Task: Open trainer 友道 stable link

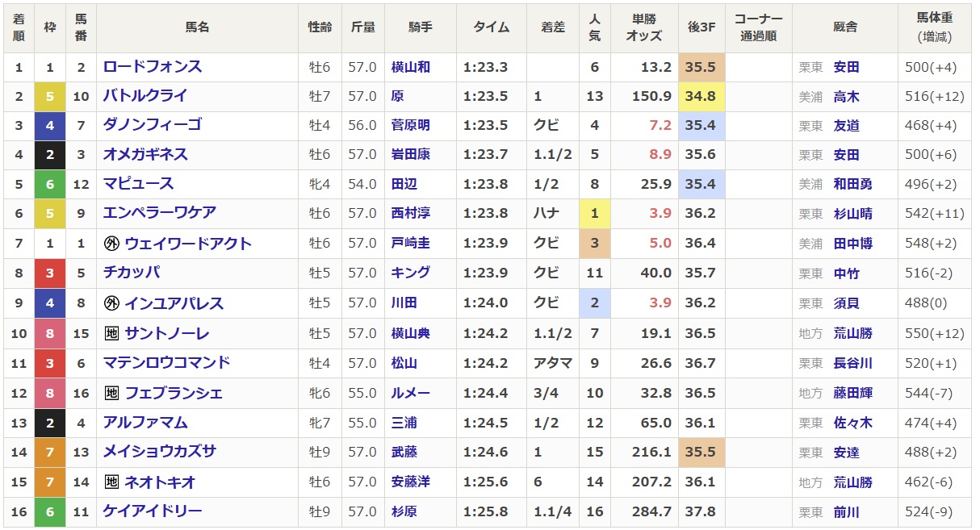Action: pyautogui.click(x=846, y=126)
